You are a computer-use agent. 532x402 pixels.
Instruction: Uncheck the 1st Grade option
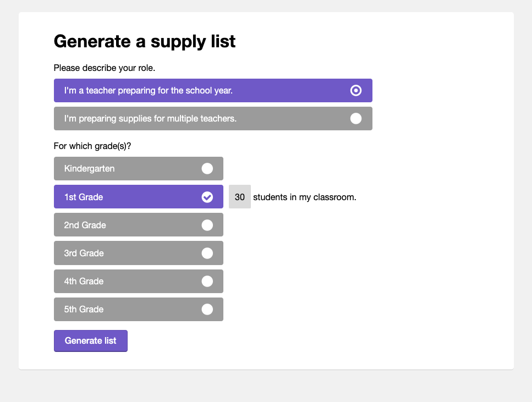(139, 197)
